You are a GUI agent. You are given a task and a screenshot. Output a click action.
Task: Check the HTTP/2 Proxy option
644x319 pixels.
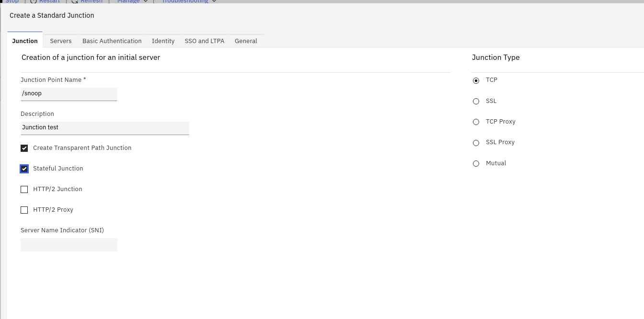coord(24,210)
